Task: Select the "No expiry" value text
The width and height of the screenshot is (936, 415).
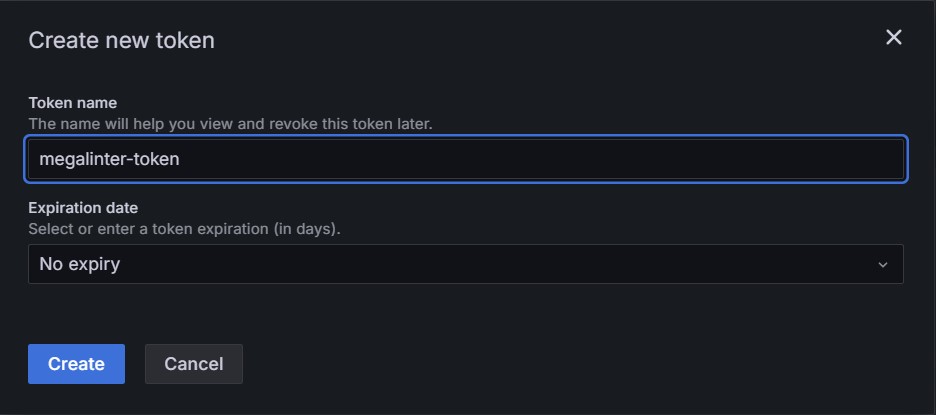Action: pos(80,265)
